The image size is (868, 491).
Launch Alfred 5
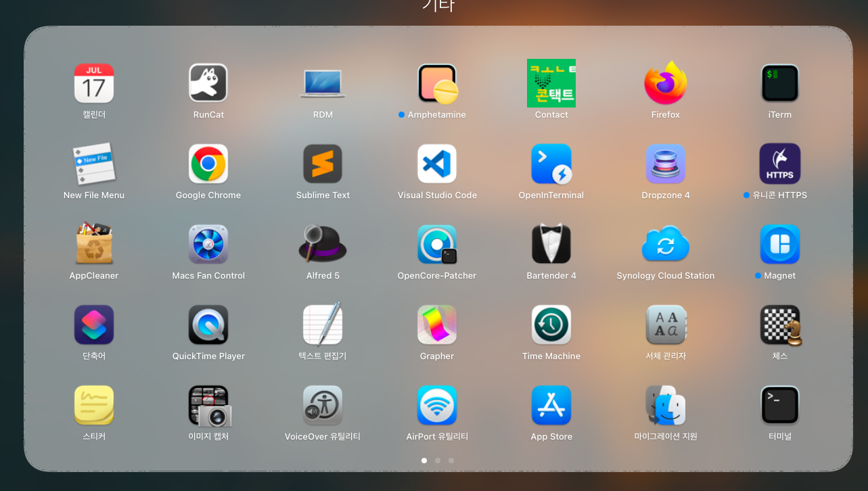pos(323,244)
